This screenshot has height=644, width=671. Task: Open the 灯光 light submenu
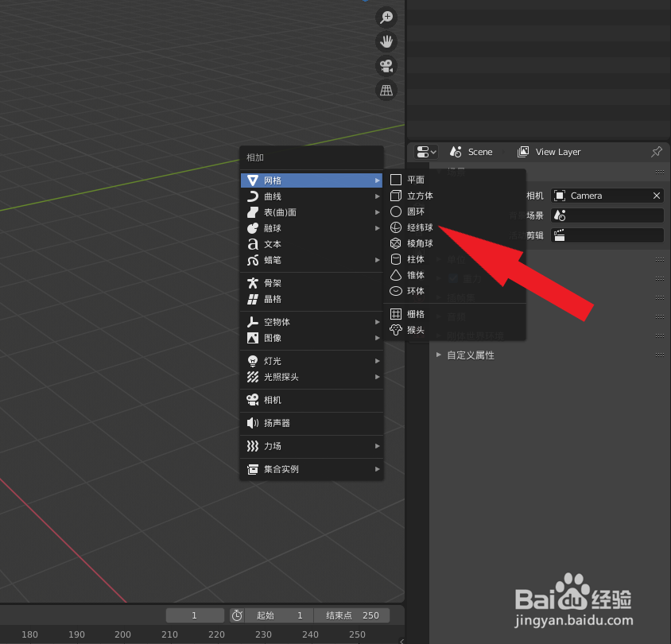point(312,361)
